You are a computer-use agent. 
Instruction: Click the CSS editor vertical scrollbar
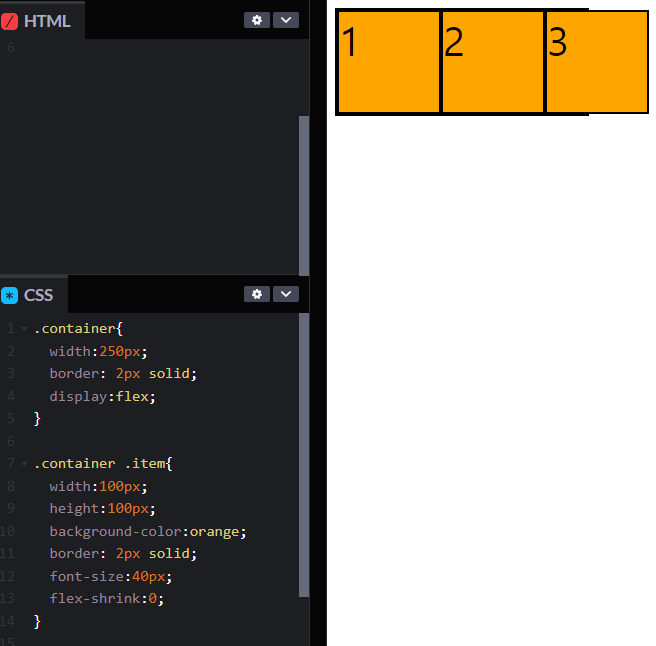point(304,455)
